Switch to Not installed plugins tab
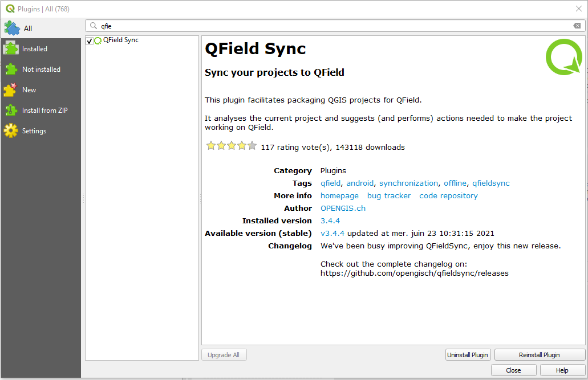588x380 pixels. (x=40, y=70)
